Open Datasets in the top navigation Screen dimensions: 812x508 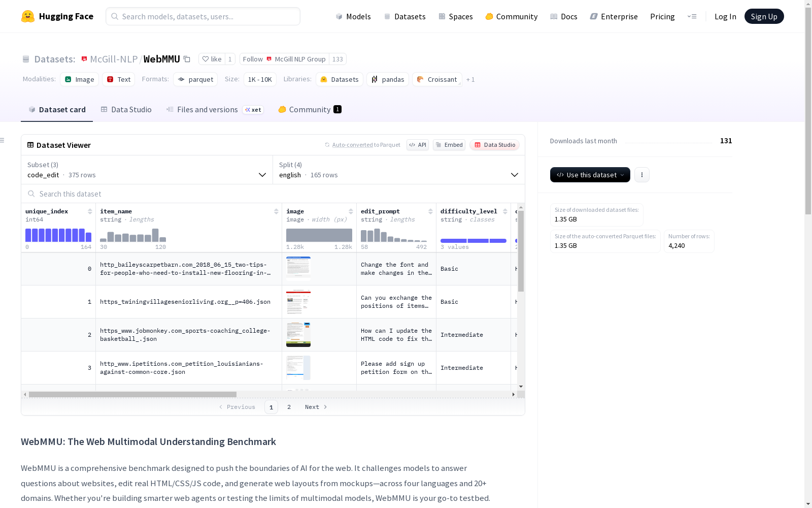pyautogui.click(x=404, y=16)
